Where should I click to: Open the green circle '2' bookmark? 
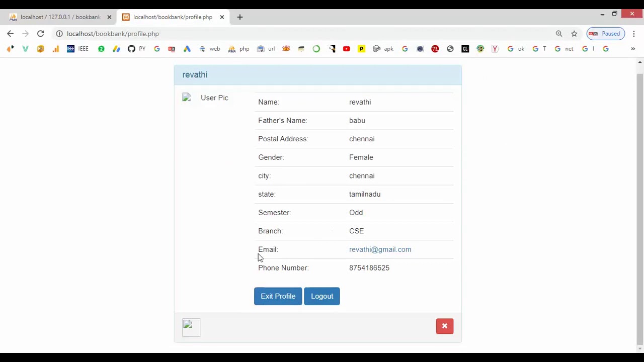pyautogui.click(x=101, y=49)
